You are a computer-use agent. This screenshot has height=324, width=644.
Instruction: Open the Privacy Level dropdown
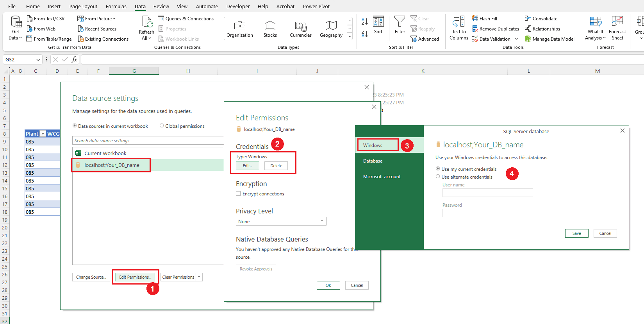pos(281,221)
